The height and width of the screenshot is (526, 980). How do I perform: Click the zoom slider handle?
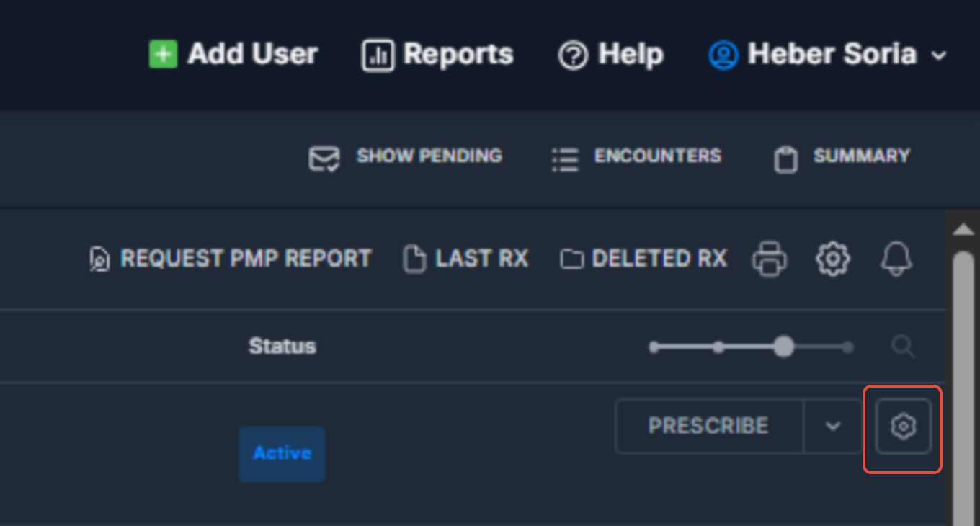tap(783, 347)
